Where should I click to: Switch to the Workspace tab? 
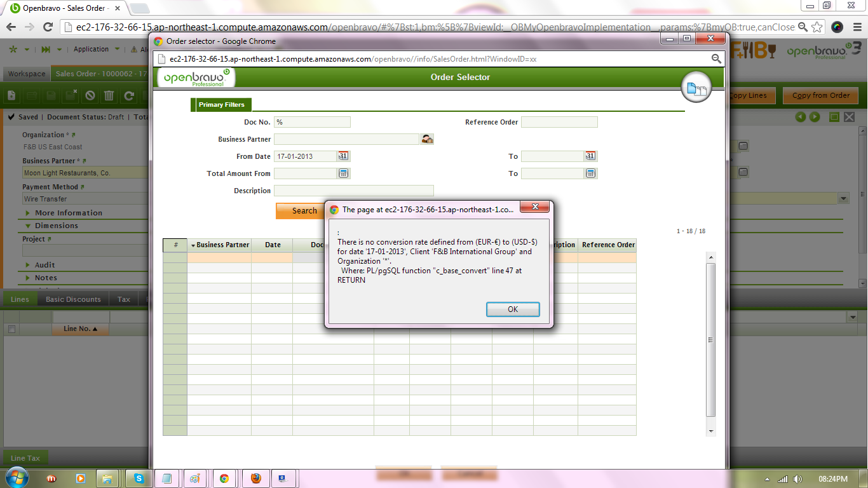pos(27,74)
